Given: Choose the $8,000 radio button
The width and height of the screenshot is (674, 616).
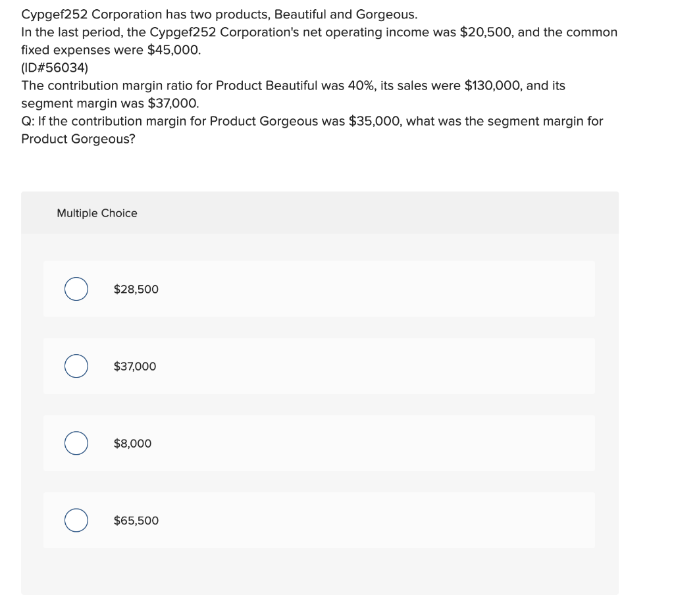Looking at the screenshot, I should pos(76,443).
